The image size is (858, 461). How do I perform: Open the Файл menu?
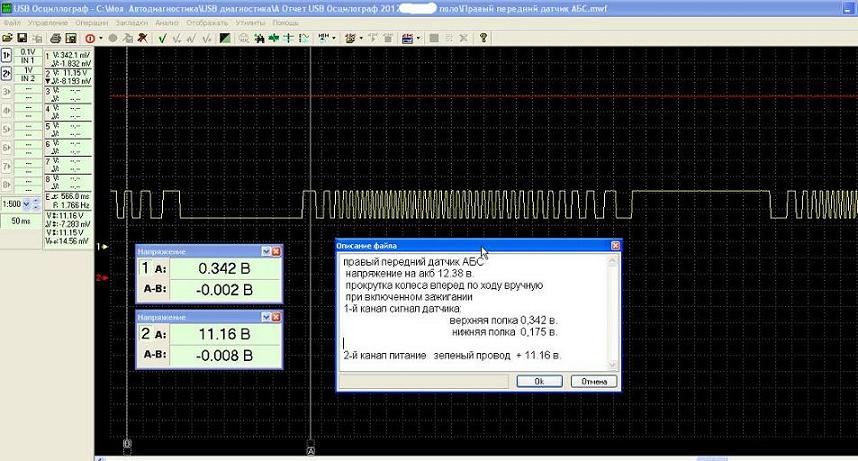click(12, 22)
